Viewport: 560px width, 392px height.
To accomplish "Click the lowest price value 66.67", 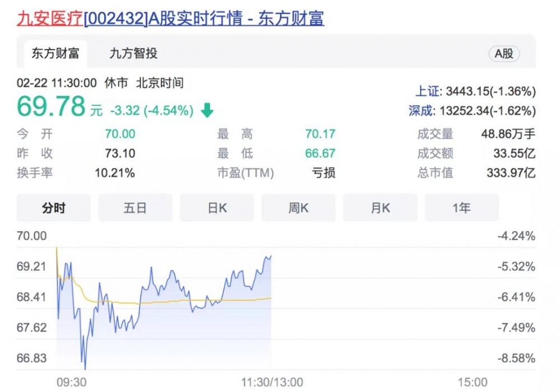I will [319, 153].
